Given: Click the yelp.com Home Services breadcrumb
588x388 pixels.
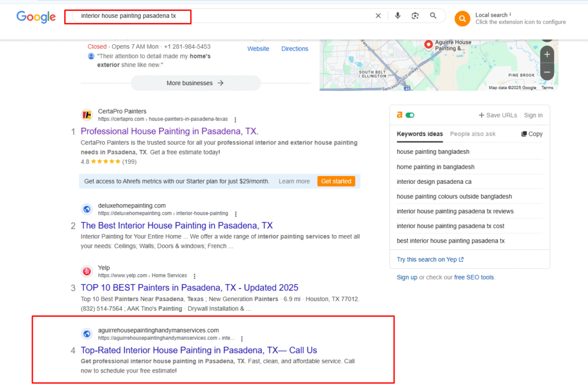Looking at the screenshot, I should [142, 275].
